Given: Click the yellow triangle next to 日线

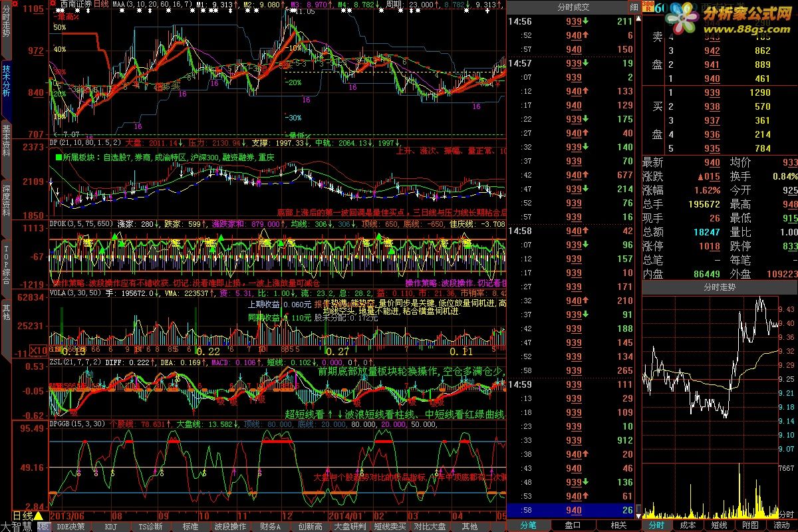Looking at the screenshot, I should click(x=39, y=515).
